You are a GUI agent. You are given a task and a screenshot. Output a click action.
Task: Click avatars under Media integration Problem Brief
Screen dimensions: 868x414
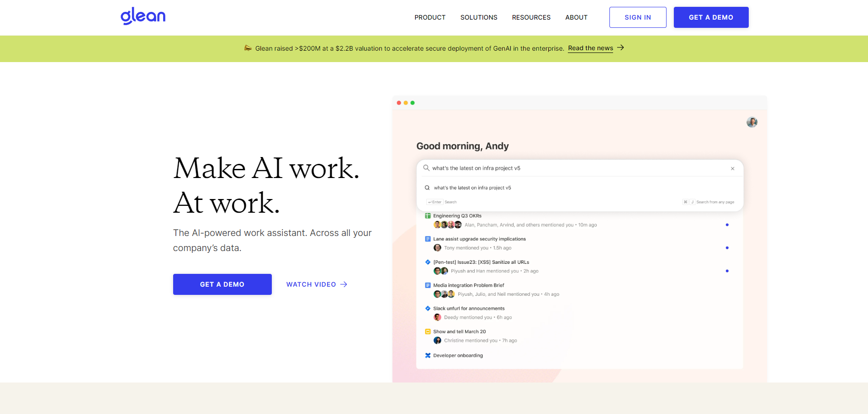click(x=444, y=294)
